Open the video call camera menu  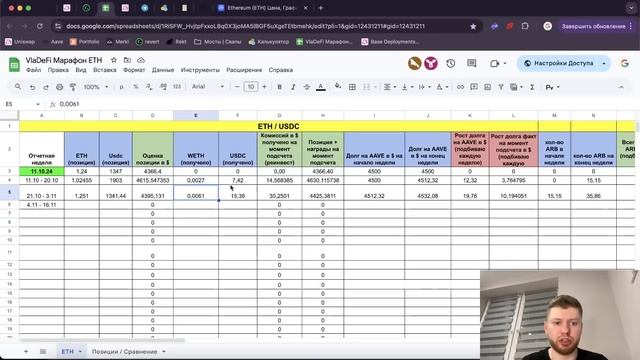click(498, 63)
